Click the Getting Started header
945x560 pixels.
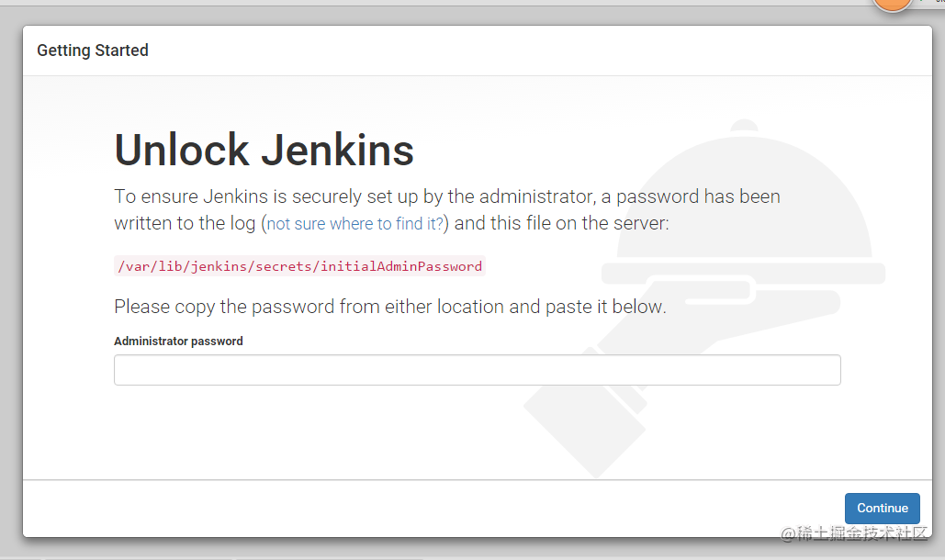pos(92,50)
